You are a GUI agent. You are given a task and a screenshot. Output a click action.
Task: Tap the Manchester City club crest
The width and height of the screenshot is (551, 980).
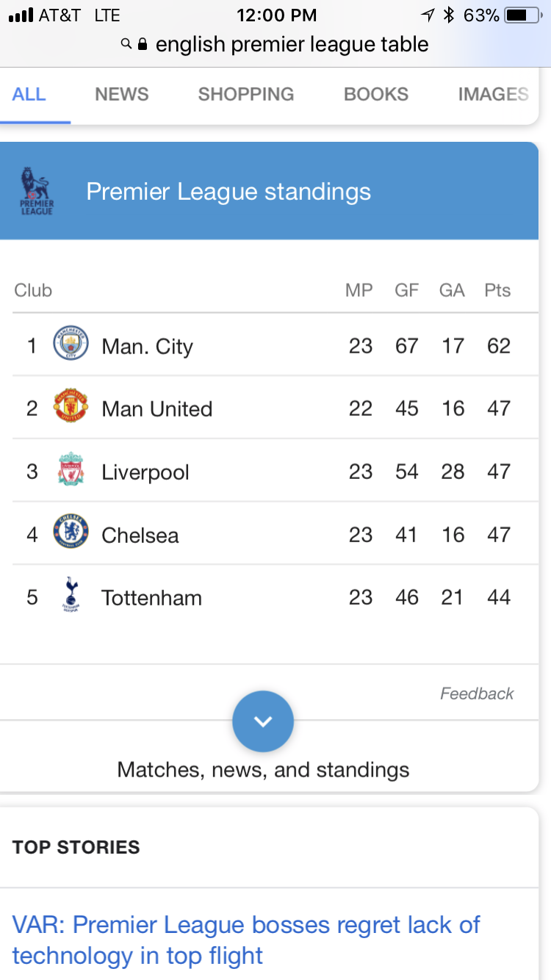click(x=71, y=344)
